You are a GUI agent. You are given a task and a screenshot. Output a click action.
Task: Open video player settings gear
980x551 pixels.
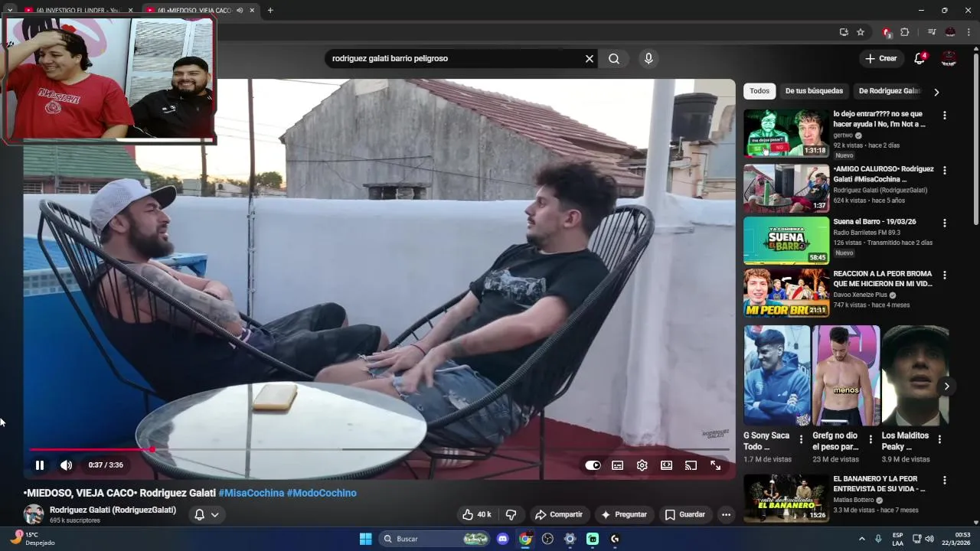tap(642, 465)
